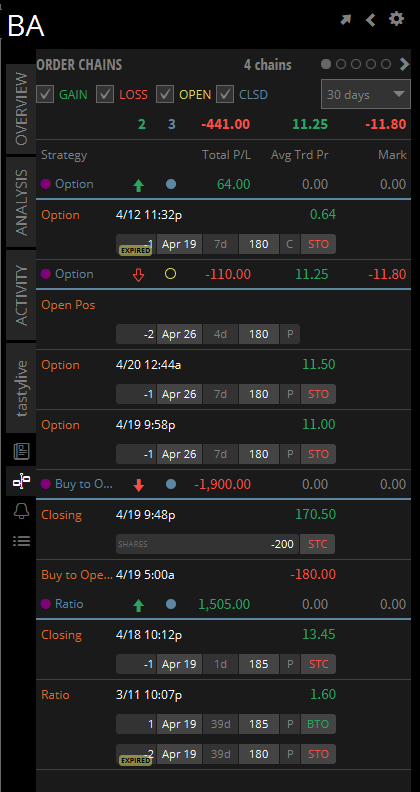
Task: Click the Avg Trd Pr column header
Action: tap(299, 155)
